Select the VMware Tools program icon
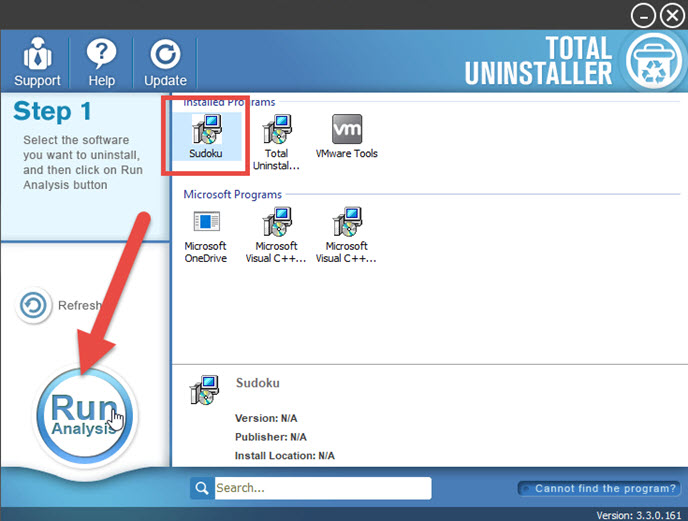Screen dimensions: 688x521 coord(347,137)
